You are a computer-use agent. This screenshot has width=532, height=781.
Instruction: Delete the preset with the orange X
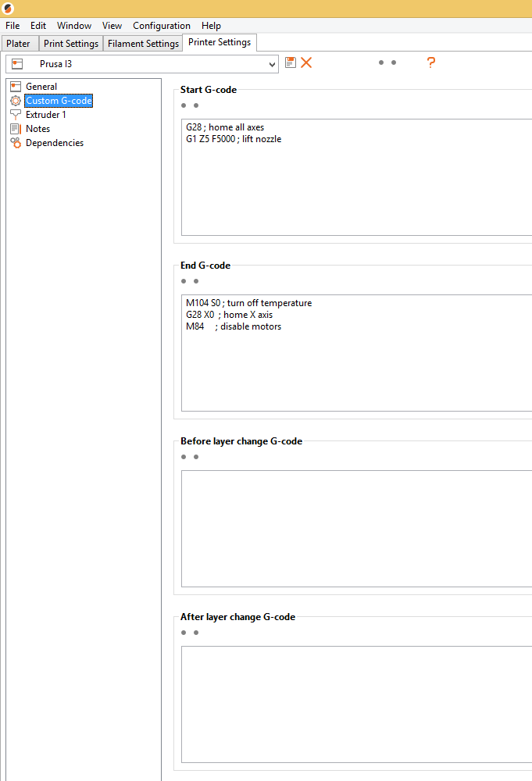point(306,62)
